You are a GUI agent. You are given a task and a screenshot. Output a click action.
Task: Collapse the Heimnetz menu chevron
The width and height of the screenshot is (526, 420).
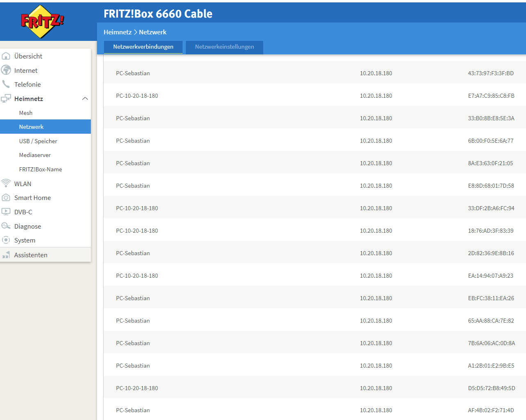(x=85, y=99)
